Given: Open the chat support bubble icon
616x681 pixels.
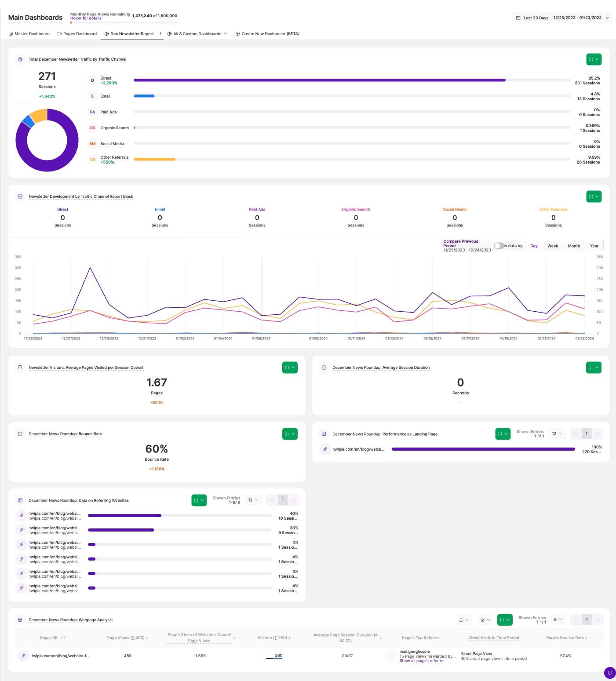Looking at the screenshot, I should pos(609,673).
